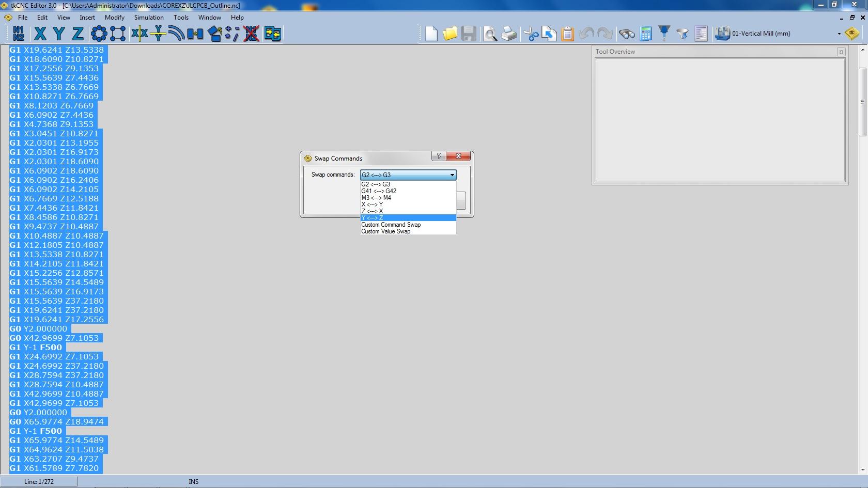Screen dimensions: 868x488
Task: Choose 'X <--> Y' from the swap list
Action: tap(372, 204)
